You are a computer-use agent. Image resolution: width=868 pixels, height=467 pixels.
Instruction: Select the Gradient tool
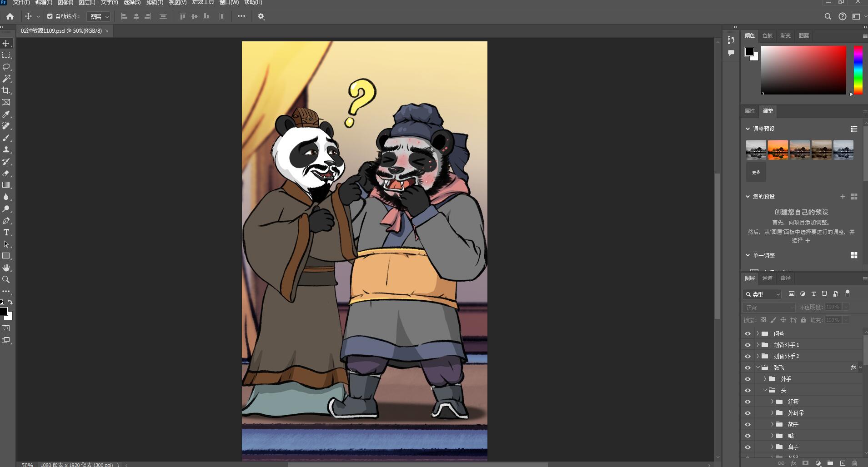point(6,185)
